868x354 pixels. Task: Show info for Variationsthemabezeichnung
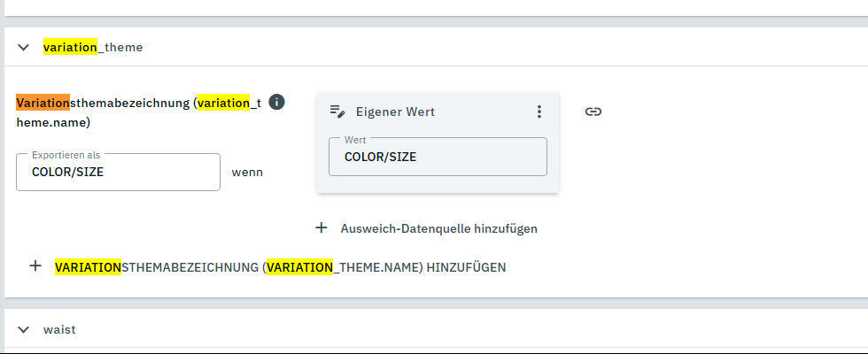pyautogui.click(x=276, y=102)
